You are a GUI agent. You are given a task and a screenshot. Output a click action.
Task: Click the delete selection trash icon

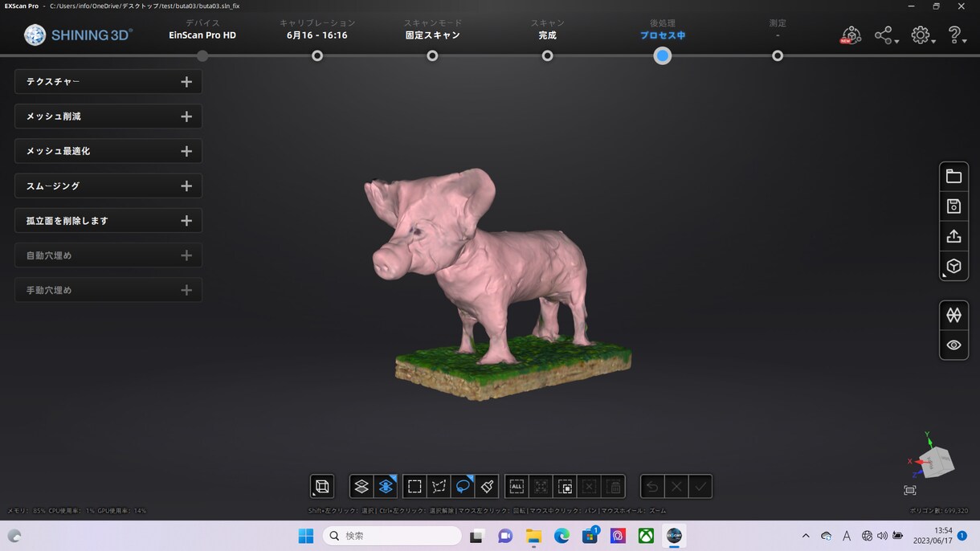click(x=613, y=486)
